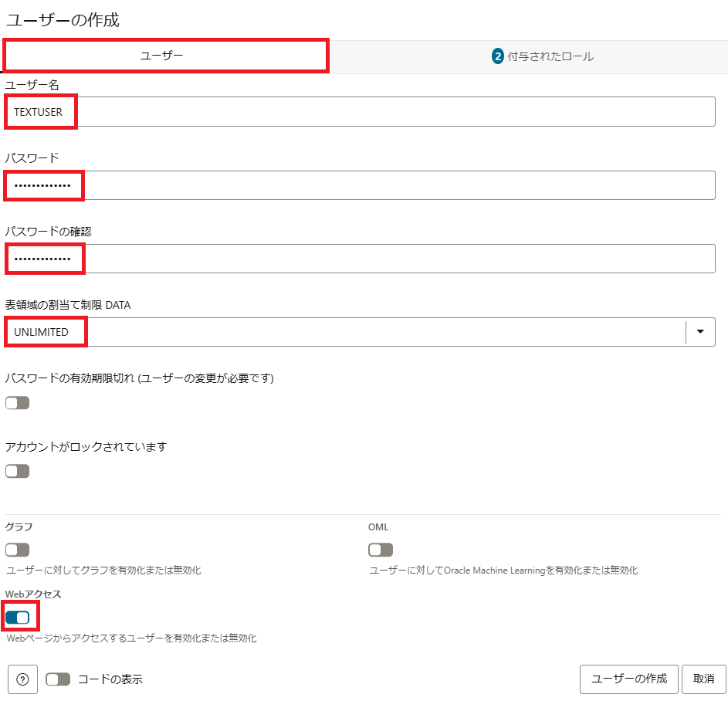
Task: Click the help question mark icon
Action: point(22,679)
